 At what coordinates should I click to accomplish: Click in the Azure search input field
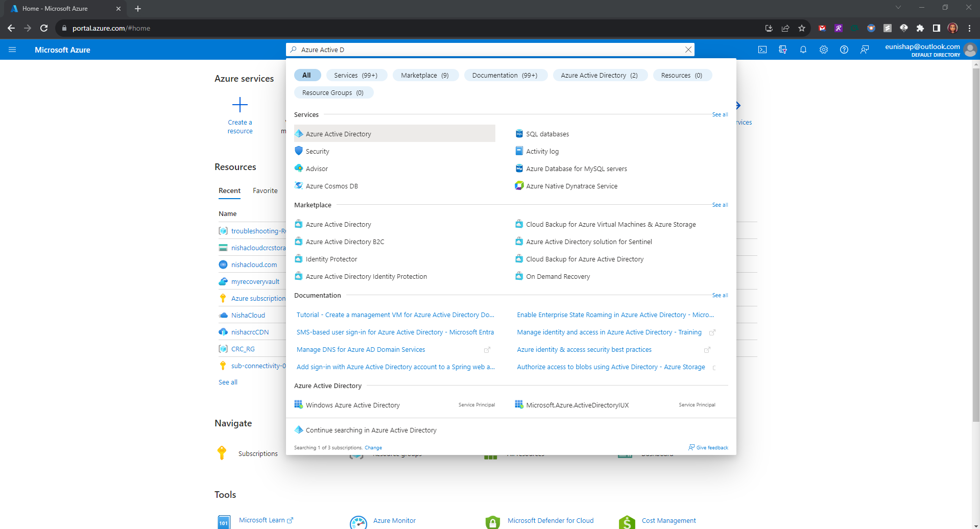click(x=485, y=50)
